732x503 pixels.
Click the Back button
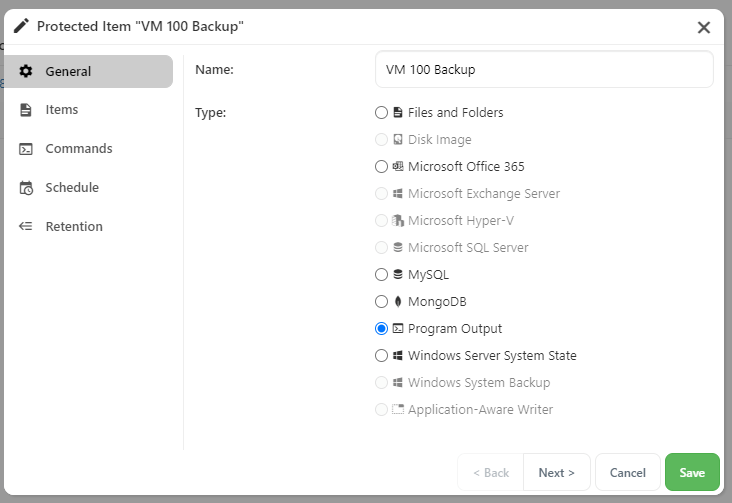click(x=491, y=473)
